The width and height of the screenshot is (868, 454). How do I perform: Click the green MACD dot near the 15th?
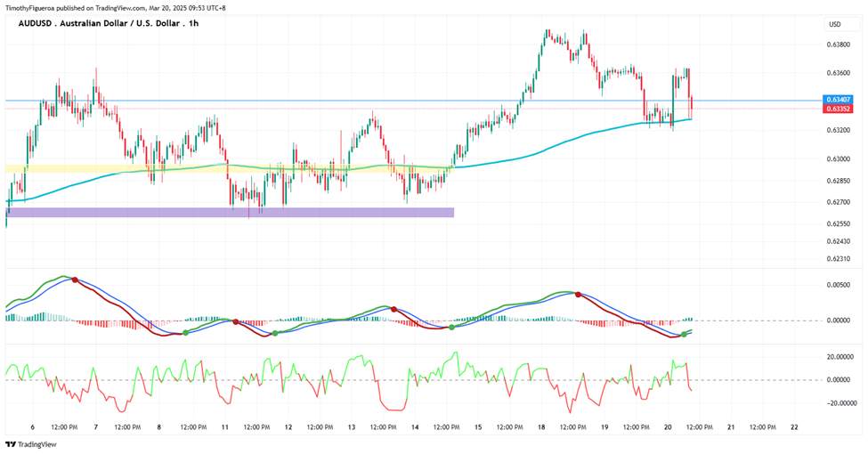451,328
